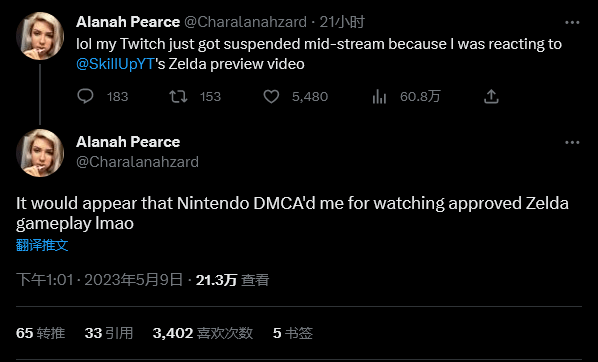
Task: Click the share upload icon
Action: (491, 97)
